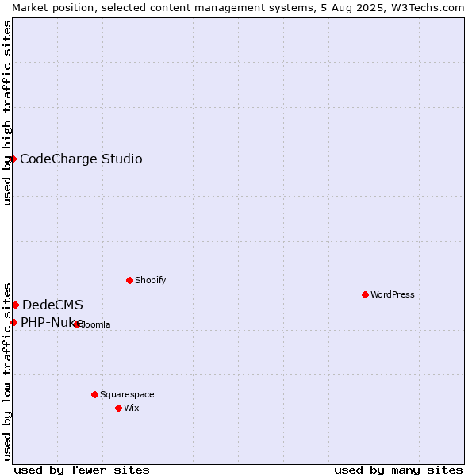Click the 'DedeCMS' label text
476x476 pixels.
point(52,305)
